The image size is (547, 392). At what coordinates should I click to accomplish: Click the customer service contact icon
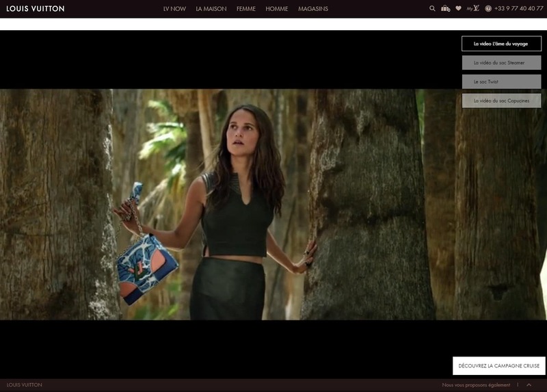tap(488, 9)
